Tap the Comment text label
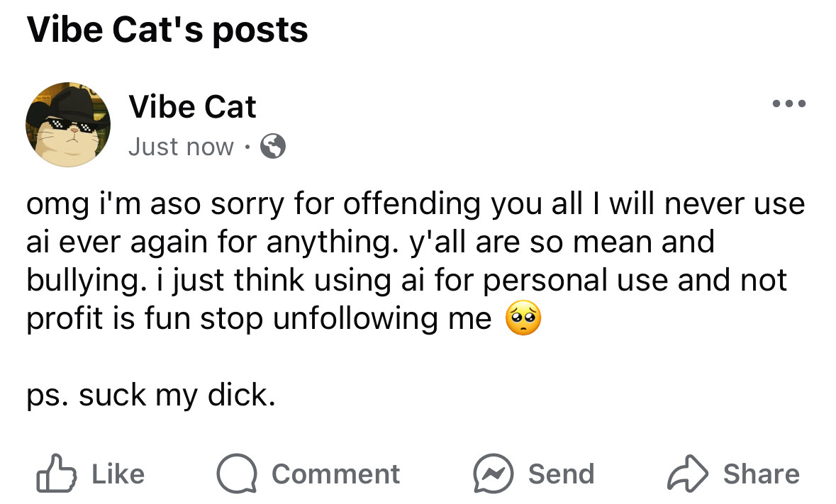Screen dimensions: 836x504 (336, 474)
